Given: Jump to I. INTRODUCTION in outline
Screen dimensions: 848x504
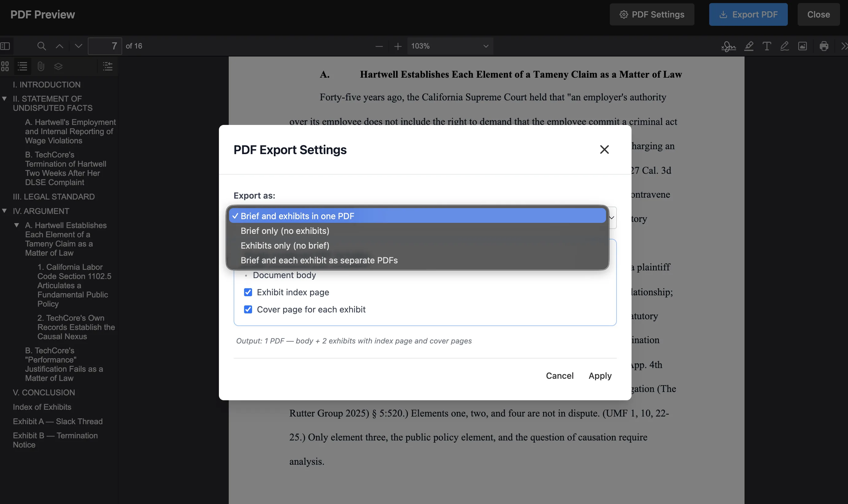Looking at the screenshot, I should click(x=47, y=85).
